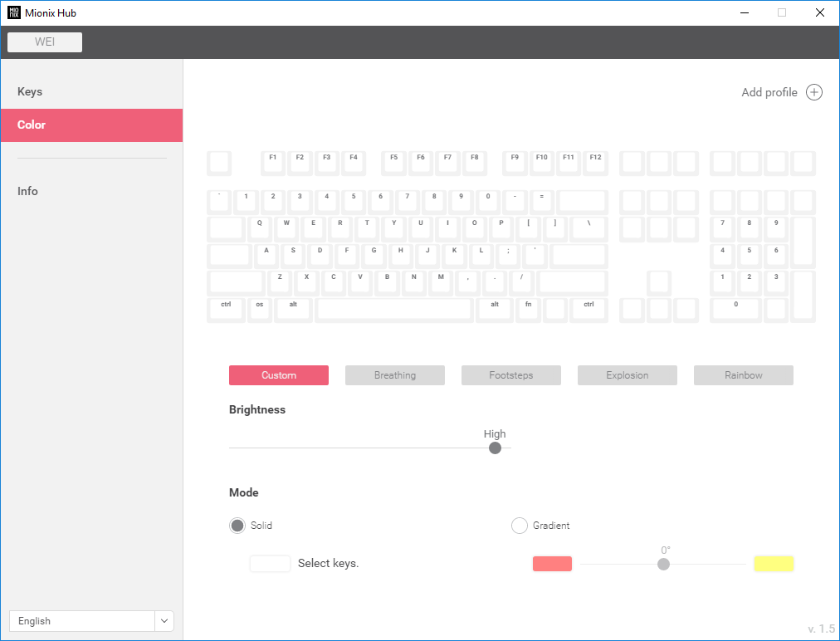Image resolution: width=840 pixels, height=641 pixels.
Task: Select the spacebar key on keyboard layout
Action: pyautogui.click(x=395, y=311)
